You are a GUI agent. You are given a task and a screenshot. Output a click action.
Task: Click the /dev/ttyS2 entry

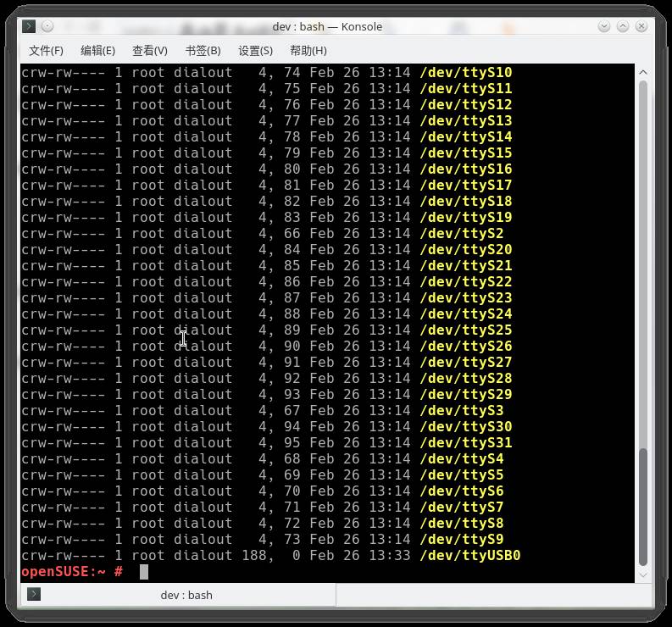[462, 234]
